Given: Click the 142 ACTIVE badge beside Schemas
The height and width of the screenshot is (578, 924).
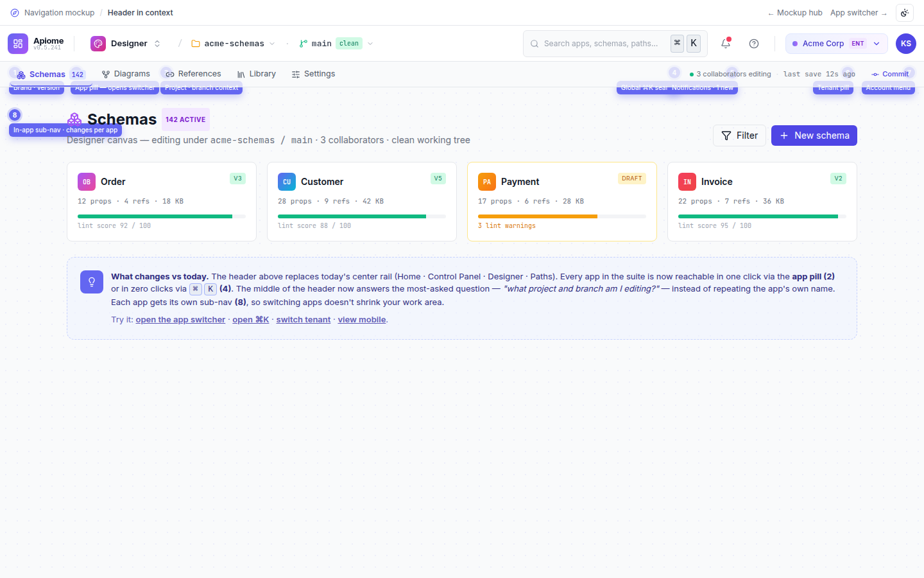Looking at the screenshot, I should point(185,119).
